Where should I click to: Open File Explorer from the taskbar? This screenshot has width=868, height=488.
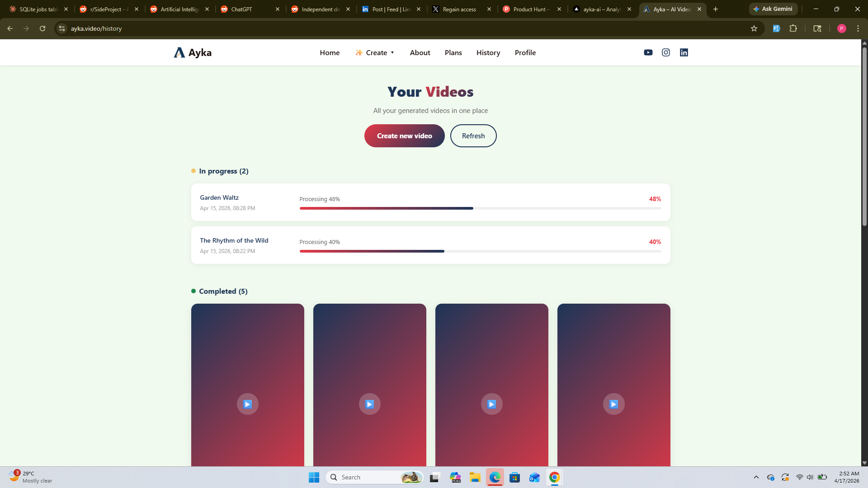point(475,477)
